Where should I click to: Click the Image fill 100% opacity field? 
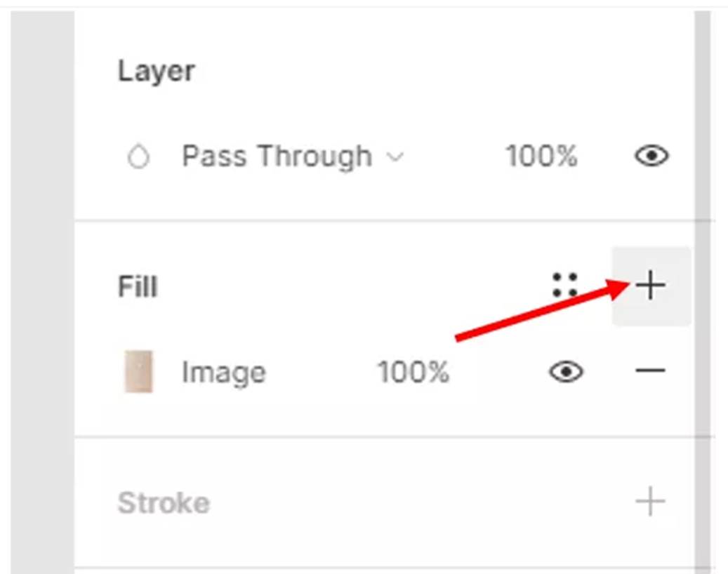click(413, 373)
